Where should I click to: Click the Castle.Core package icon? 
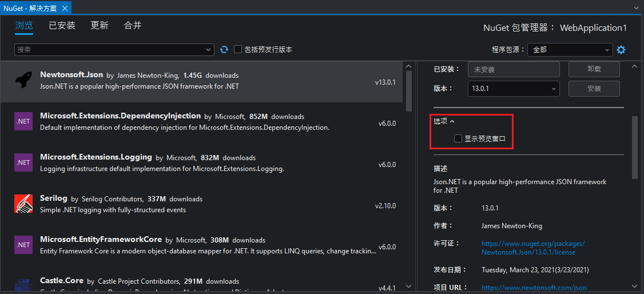pos(23,285)
